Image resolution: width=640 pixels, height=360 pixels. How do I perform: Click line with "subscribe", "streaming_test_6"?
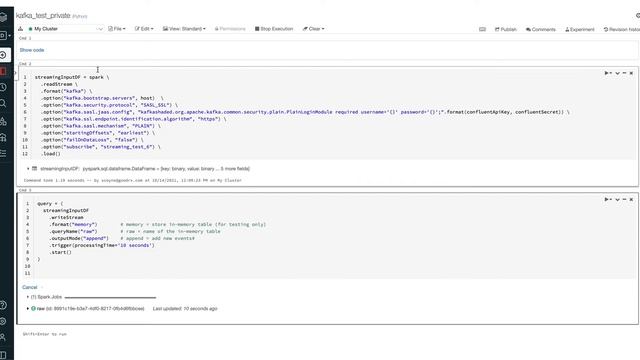(x=100, y=147)
